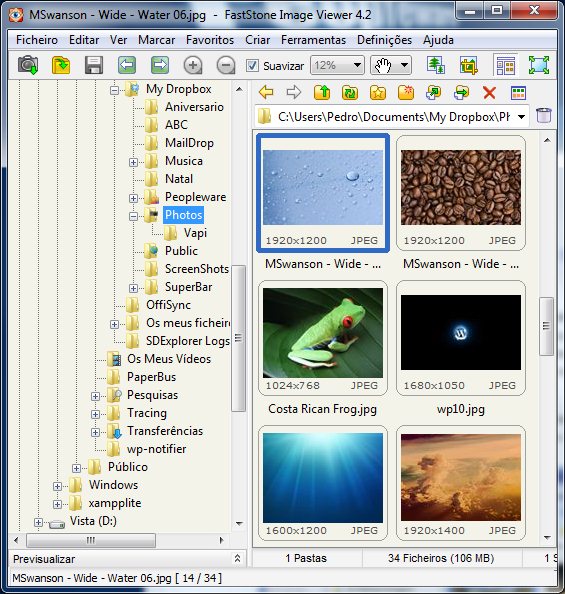Click the FastStone eye icon in the title bar

(16, 15)
